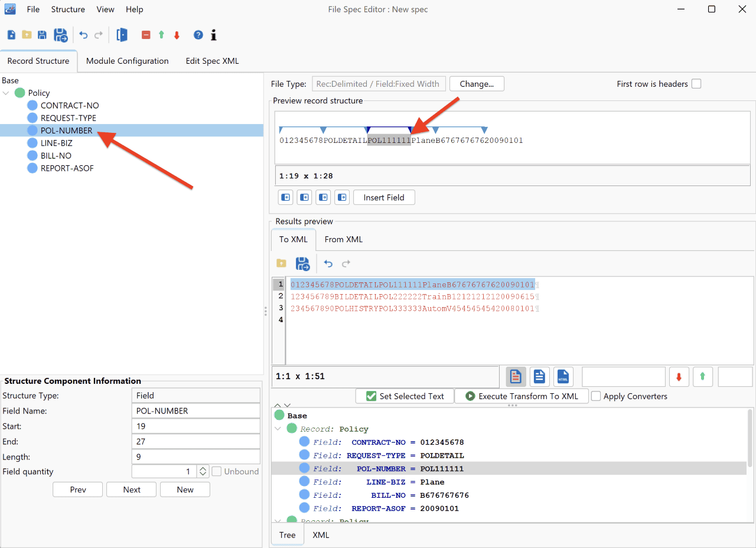Toggle the Apply Converters checkbox
The height and width of the screenshot is (548, 756).
click(597, 396)
